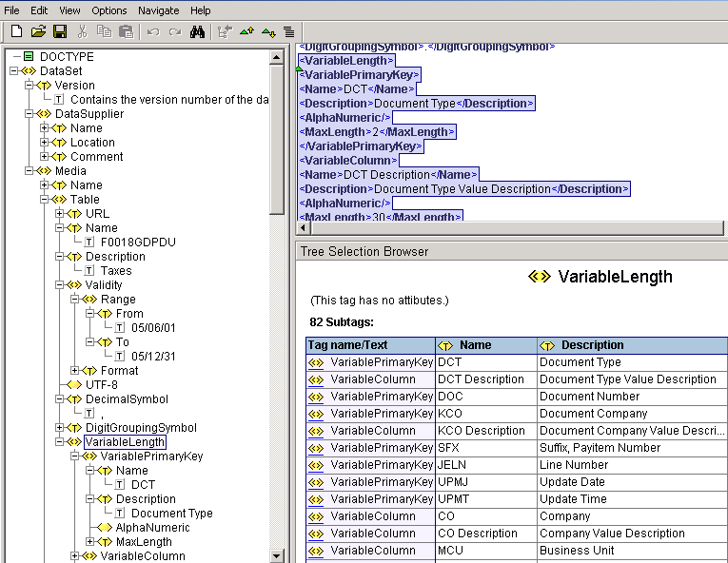
Task: Click the tree structure toolbar icon
Action: tap(225, 31)
